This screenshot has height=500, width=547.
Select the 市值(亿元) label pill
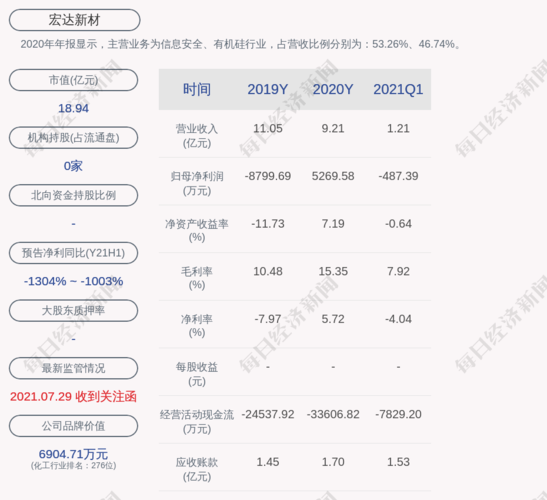coord(73,80)
